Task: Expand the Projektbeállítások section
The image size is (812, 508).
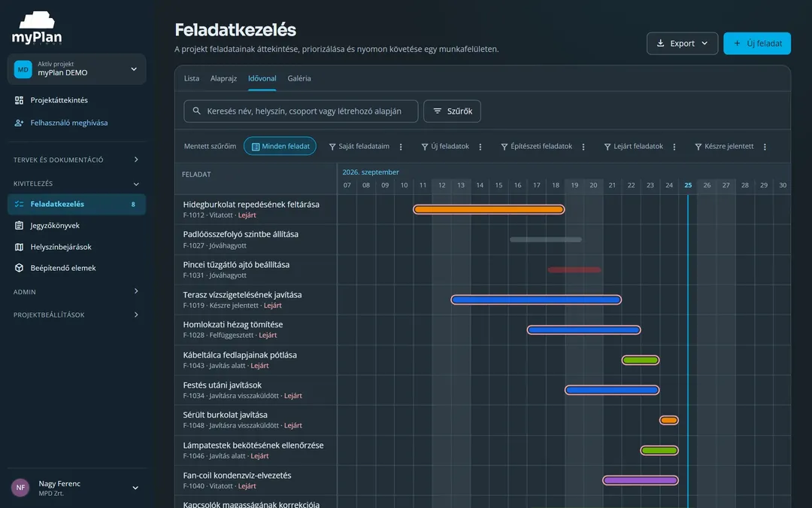Action: (x=77, y=315)
